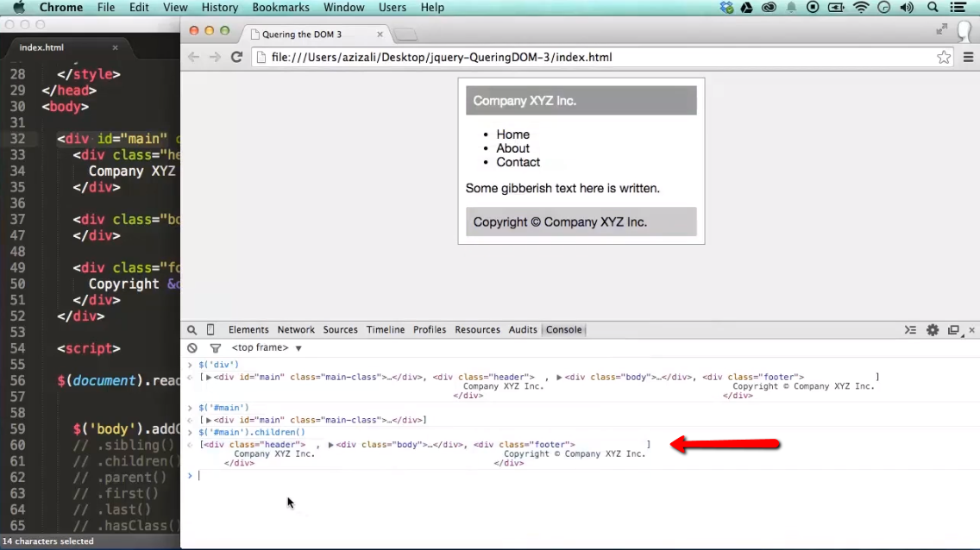Expand the body div in first console result
Viewport: 980px width, 550px height.
tap(559, 377)
